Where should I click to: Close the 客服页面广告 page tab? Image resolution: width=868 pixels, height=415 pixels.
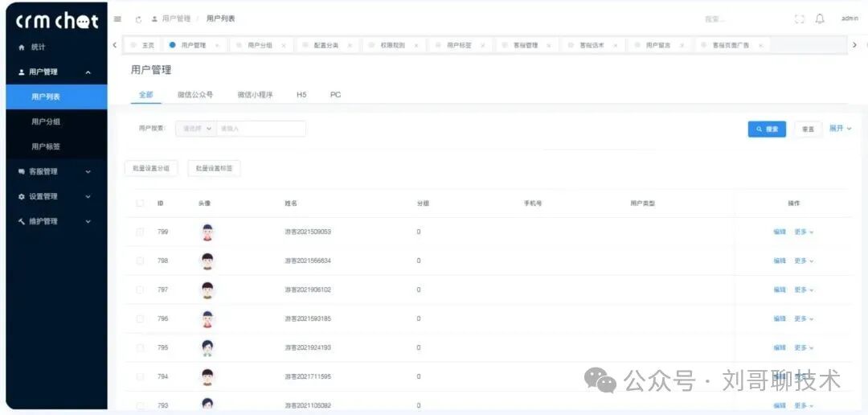(x=760, y=45)
